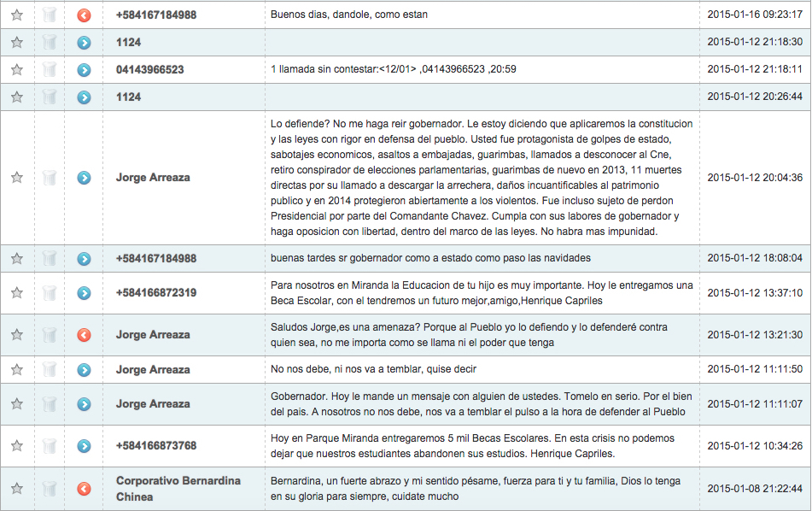Trash the 'Tomelo en serio' message
This screenshot has height=511, width=812.
point(50,403)
